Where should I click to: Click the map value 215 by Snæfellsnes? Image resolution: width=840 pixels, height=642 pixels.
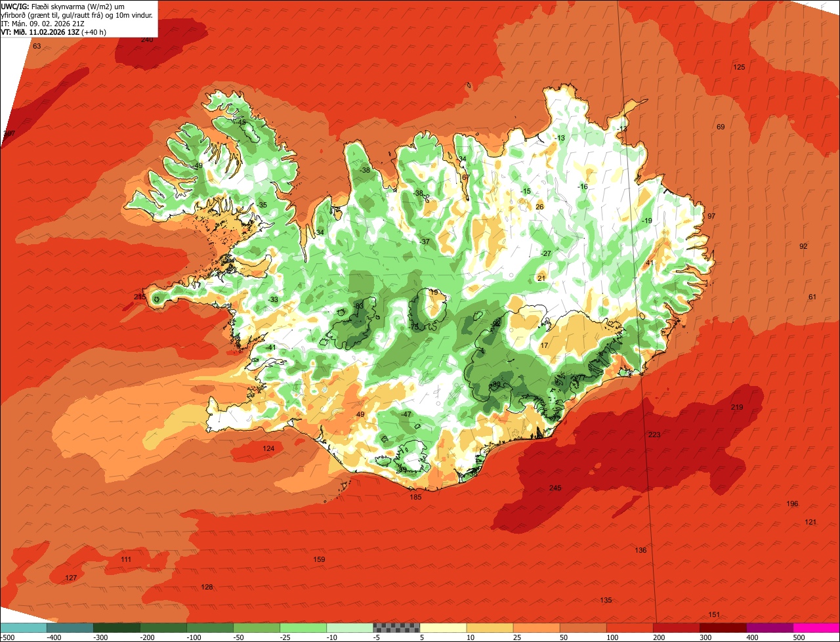140,297
